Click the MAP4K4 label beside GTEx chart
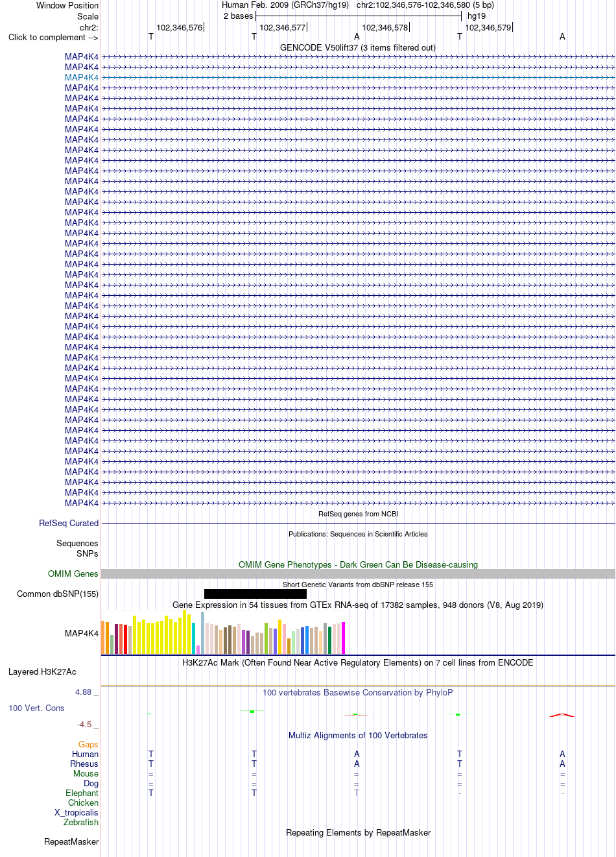The height and width of the screenshot is (857, 616). pos(82,633)
